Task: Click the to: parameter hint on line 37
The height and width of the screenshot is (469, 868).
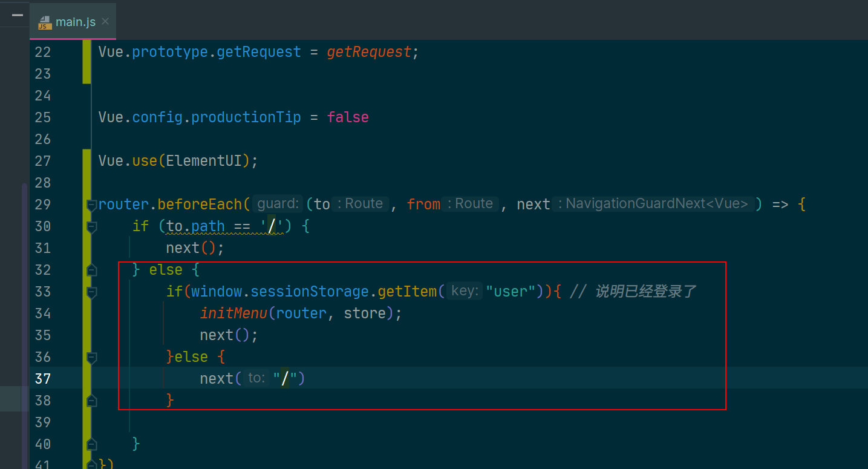Action: click(x=256, y=378)
